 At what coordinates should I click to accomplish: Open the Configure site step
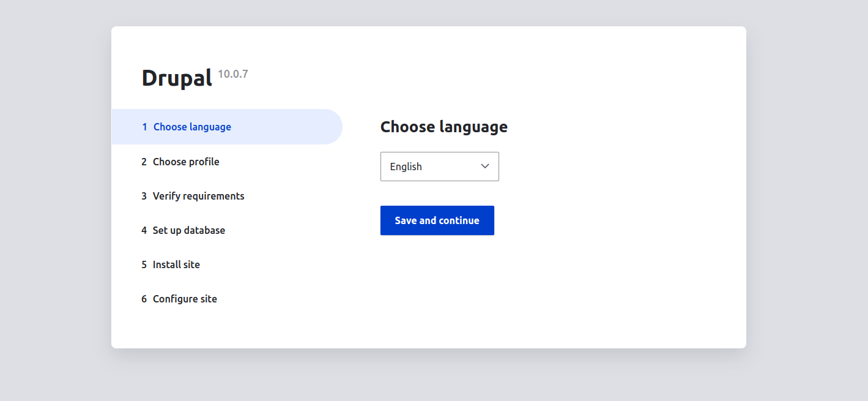185,299
